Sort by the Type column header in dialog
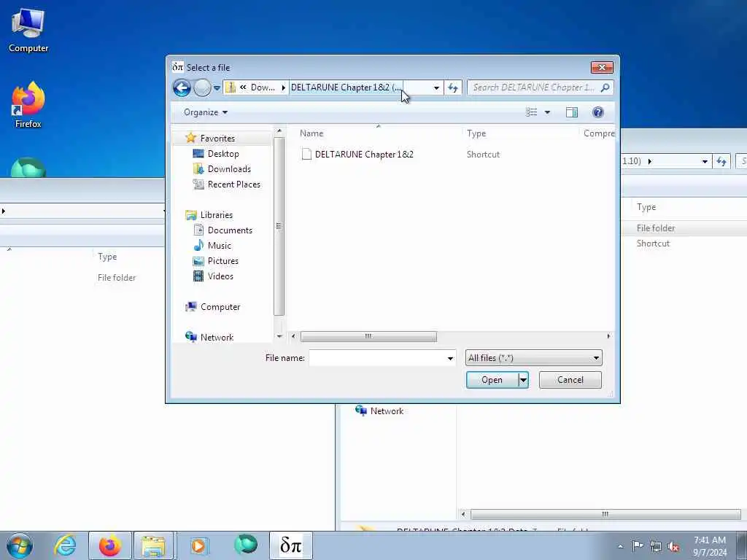 [476, 133]
